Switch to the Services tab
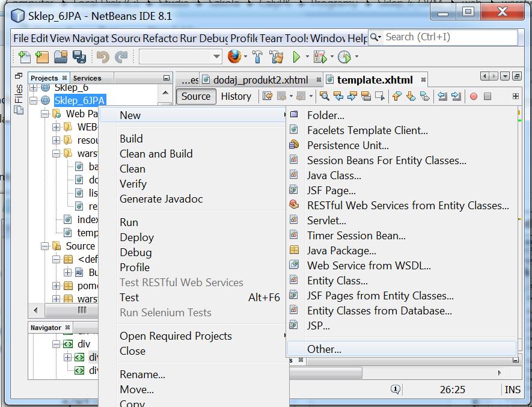 87,78
